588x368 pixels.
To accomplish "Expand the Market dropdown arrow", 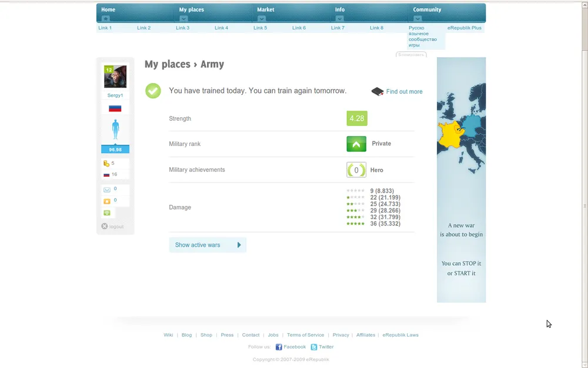I will click(x=262, y=19).
